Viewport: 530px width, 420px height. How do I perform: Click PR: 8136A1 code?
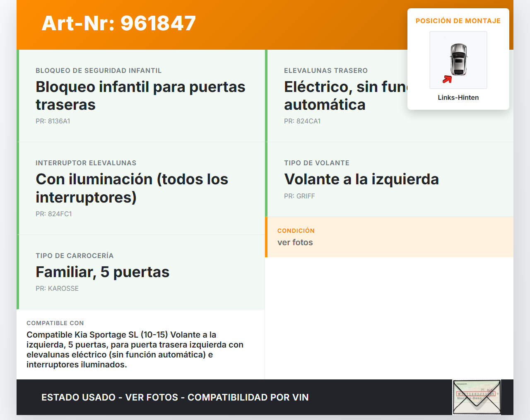tap(53, 121)
